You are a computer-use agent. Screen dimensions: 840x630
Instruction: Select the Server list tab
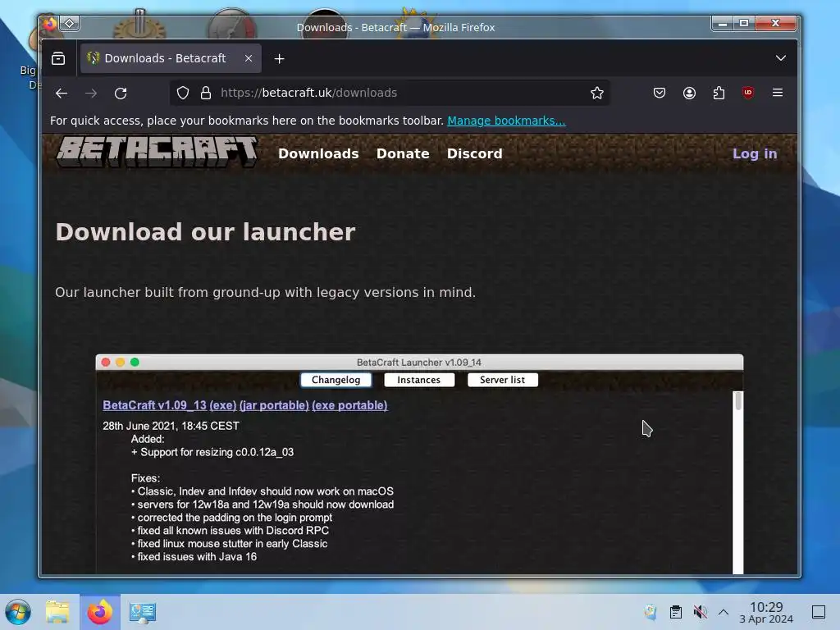(x=503, y=380)
